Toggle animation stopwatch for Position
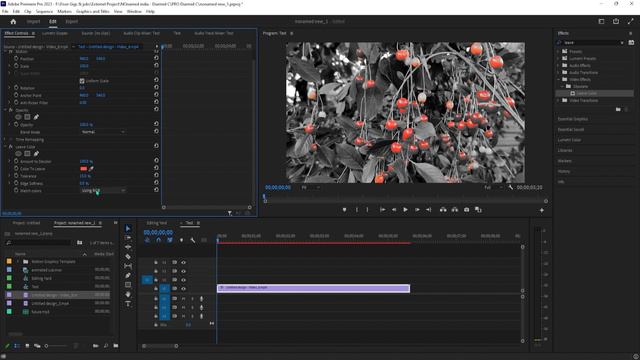This screenshot has width=640, height=360. click(16, 58)
